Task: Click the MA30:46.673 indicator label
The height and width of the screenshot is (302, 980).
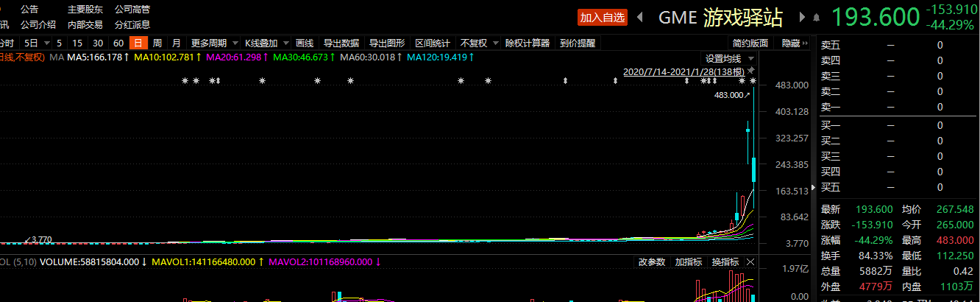Action: pos(305,57)
